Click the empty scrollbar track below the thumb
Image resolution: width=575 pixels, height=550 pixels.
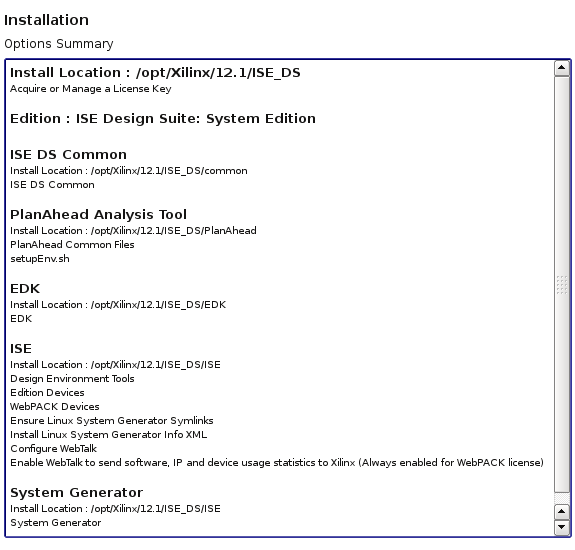coord(561,498)
